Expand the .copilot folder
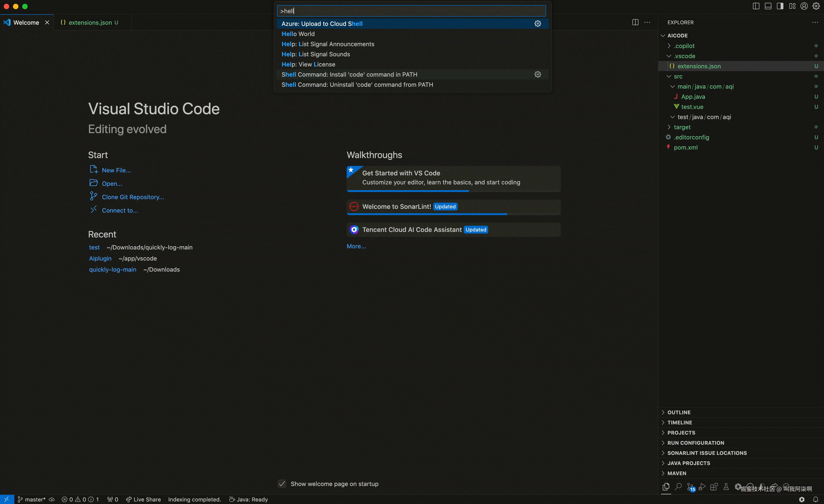 click(684, 46)
